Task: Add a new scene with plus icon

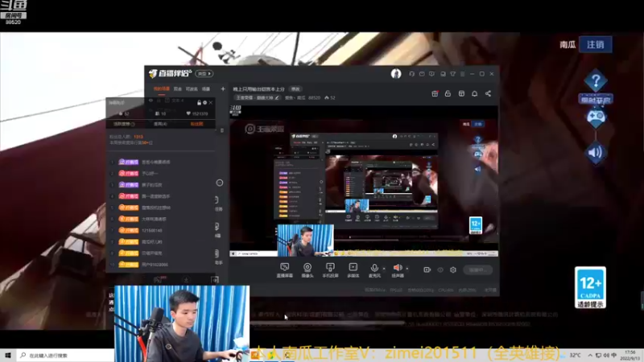Action: pos(223,88)
